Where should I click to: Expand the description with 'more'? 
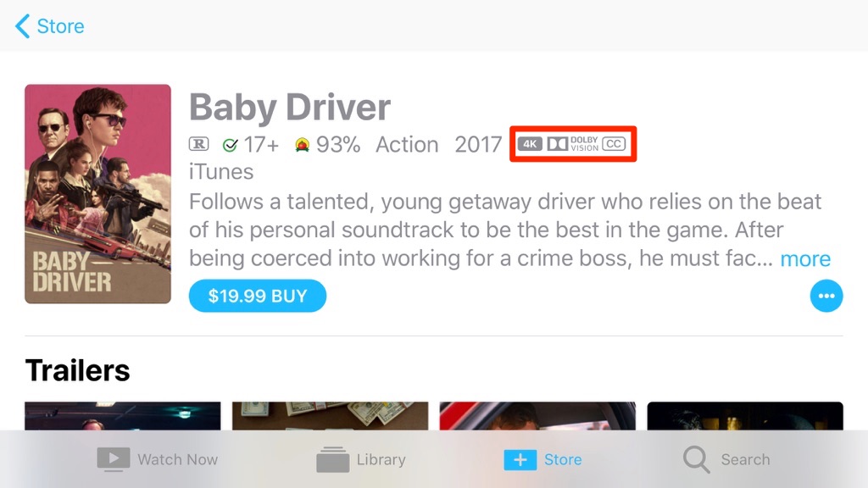805,259
